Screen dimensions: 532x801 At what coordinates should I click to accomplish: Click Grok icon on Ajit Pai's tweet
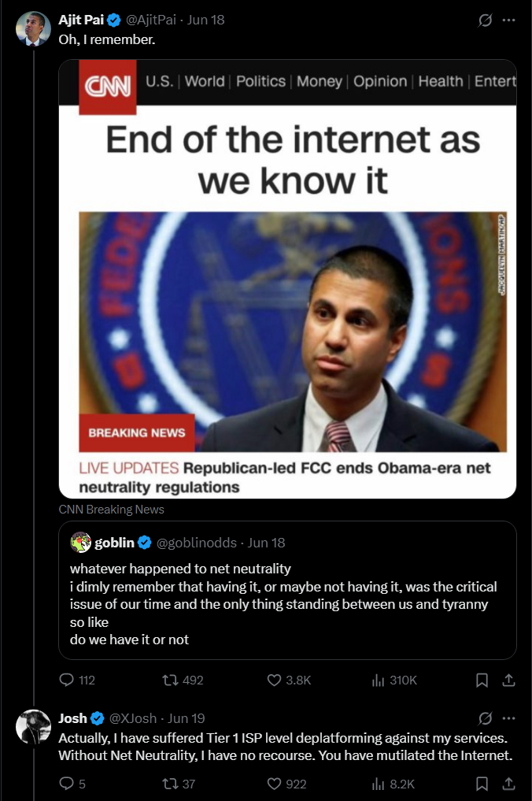point(485,20)
